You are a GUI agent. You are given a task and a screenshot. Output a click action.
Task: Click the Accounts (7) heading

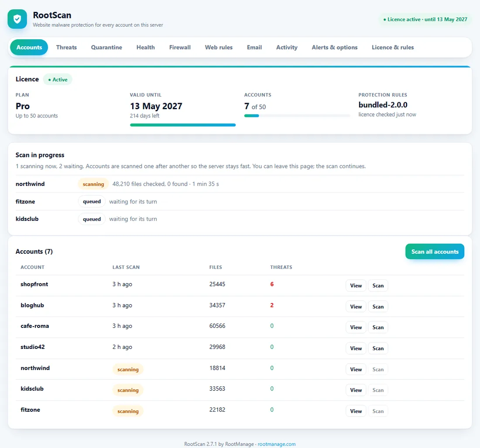[34, 252]
